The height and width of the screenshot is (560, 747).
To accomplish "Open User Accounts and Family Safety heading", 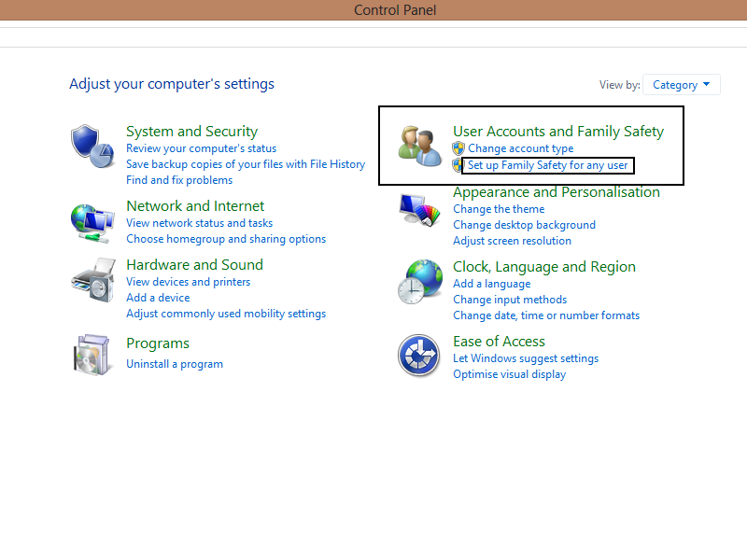I will pos(558,131).
